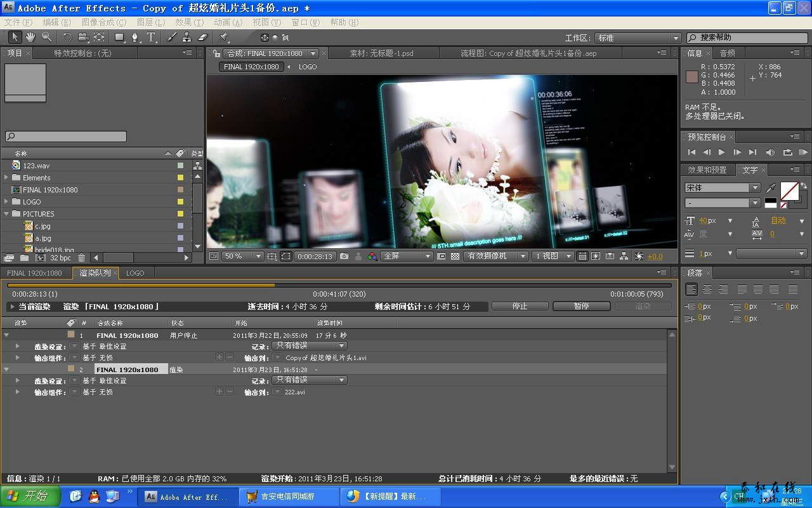Toggle always preview this view icon
The image size is (812, 508).
click(214, 256)
